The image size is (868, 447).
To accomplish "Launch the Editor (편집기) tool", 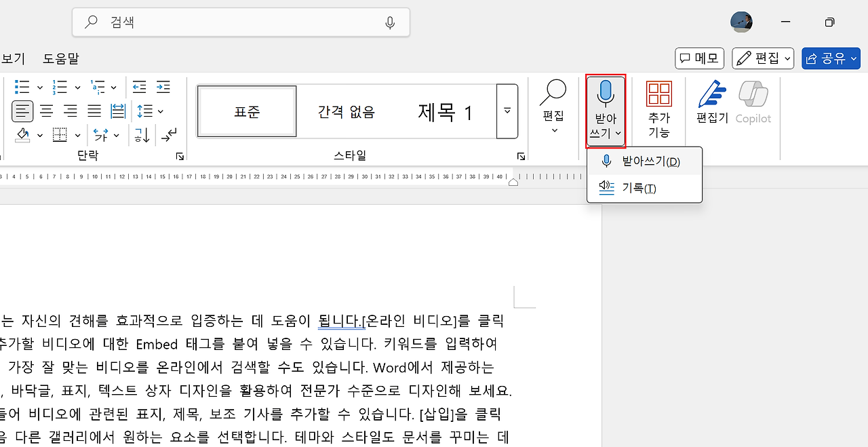I will tap(711, 102).
